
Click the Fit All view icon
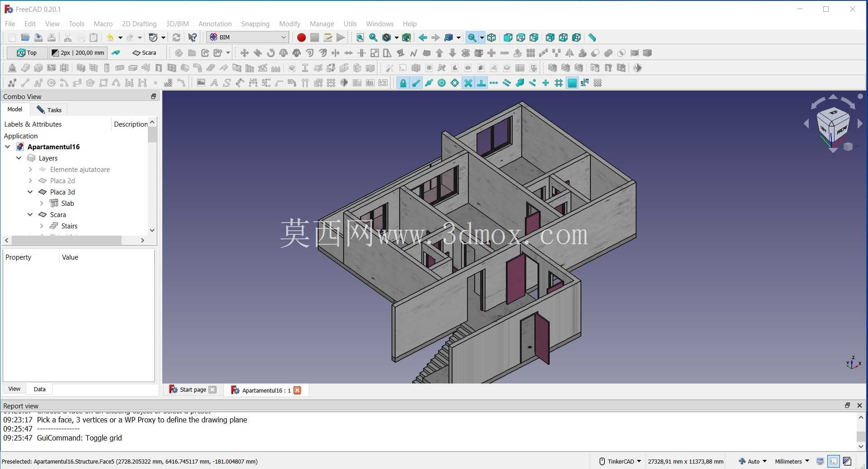tap(360, 38)
